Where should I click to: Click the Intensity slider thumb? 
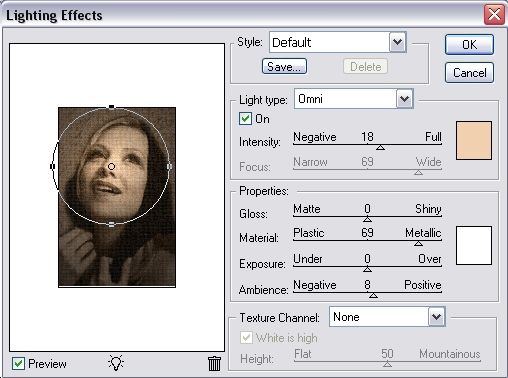tap(380, 147)
